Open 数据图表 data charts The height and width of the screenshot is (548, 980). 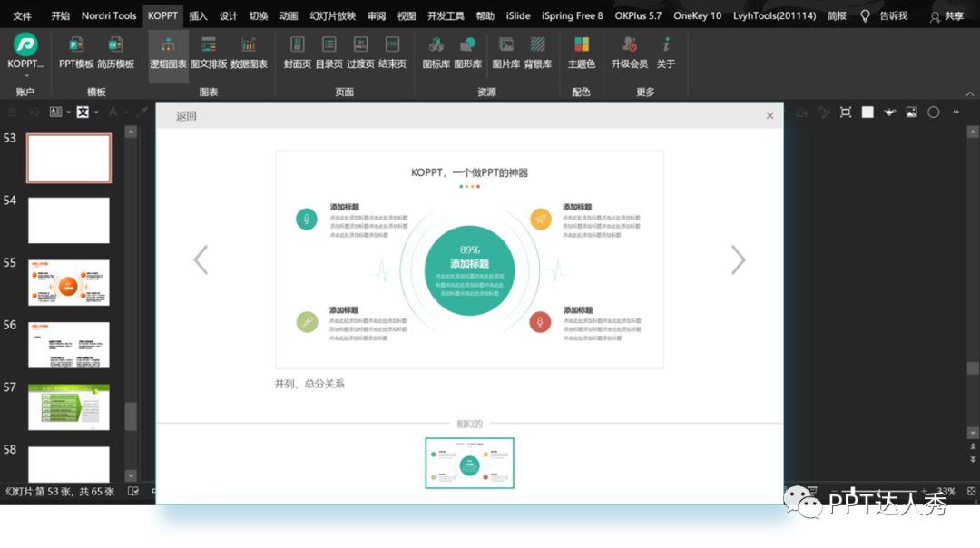[249, 52]
